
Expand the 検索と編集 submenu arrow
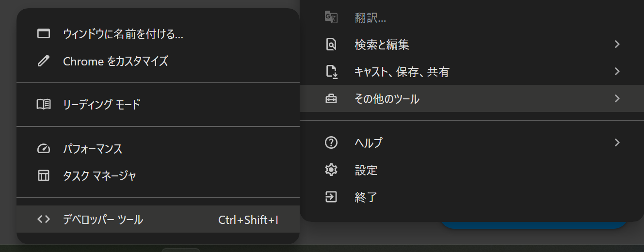617,45
